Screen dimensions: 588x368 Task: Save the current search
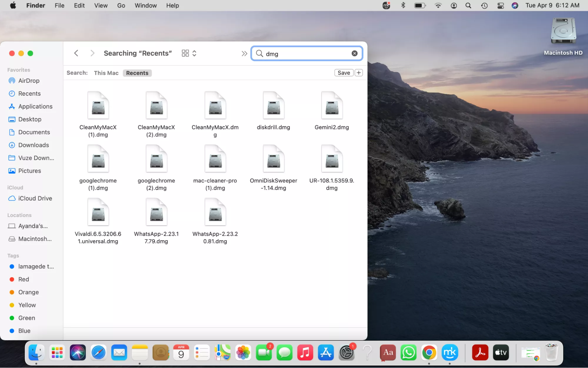344,73
